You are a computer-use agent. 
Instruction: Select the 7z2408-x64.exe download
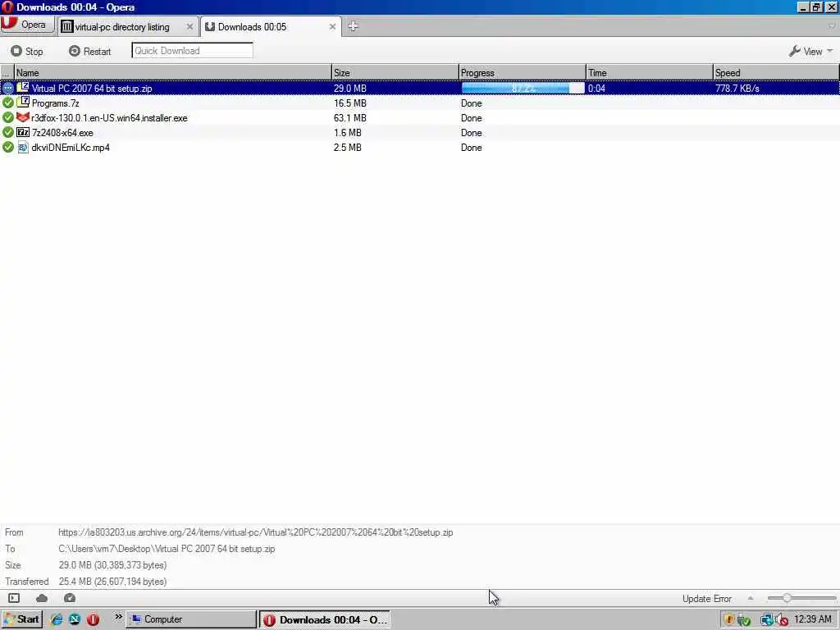tap(420, 132)
